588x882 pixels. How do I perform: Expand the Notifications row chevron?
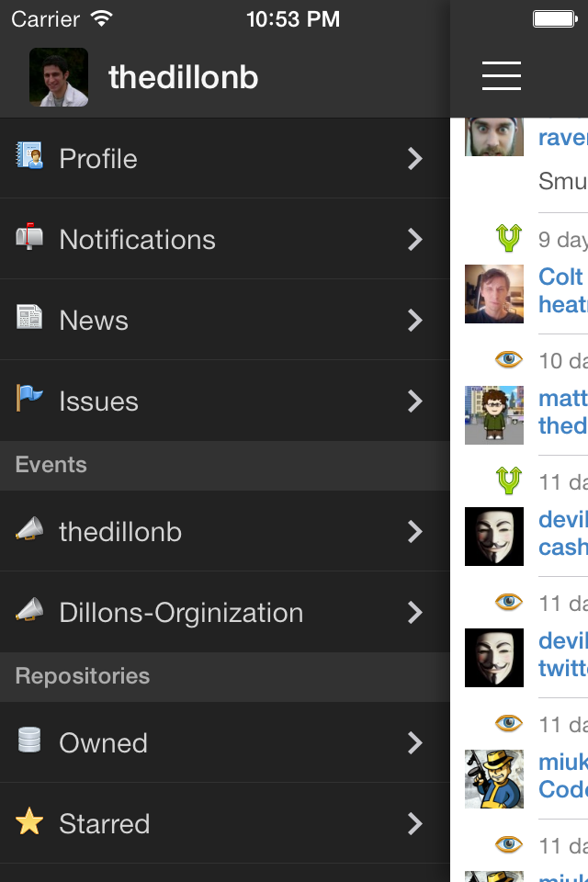coord(415,240)
